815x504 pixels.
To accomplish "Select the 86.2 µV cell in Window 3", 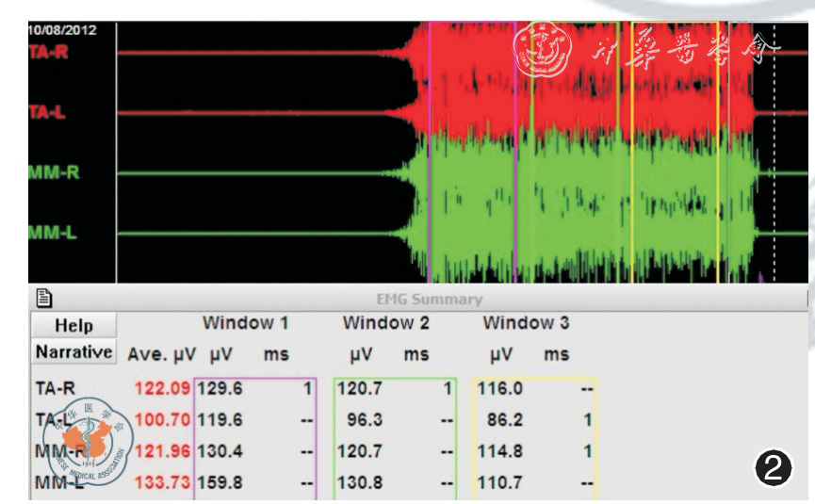I will tap(503, 420).
